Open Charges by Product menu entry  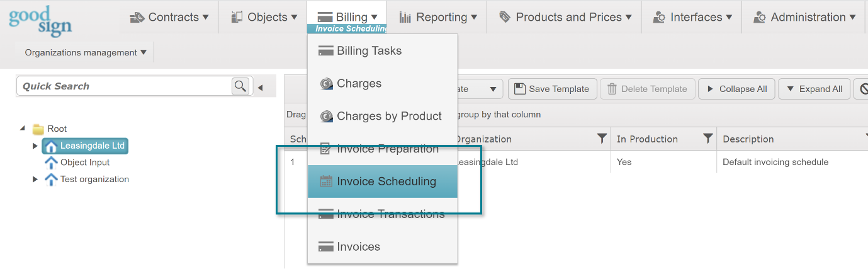[389, 116]
